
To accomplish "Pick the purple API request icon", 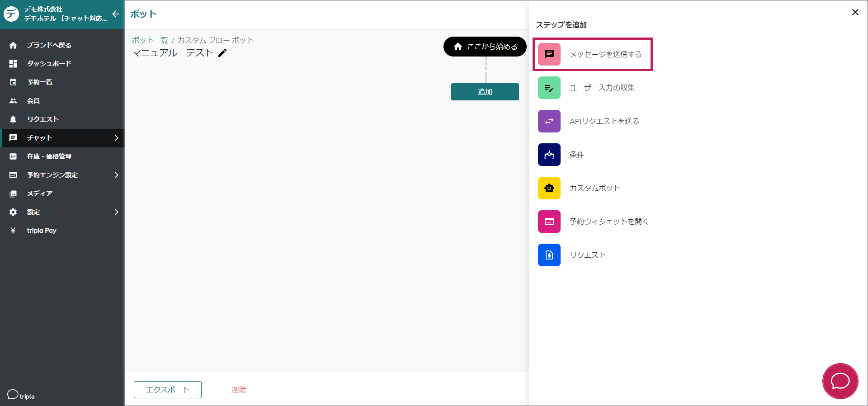I will tap(549, 121).
